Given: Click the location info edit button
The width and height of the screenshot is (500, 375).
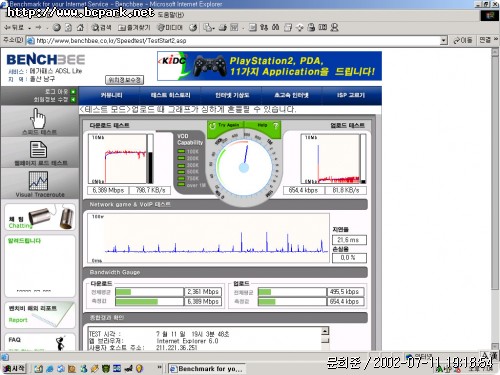Looking at the screenshot, I should pyautogui.click(x=125, y=80).
